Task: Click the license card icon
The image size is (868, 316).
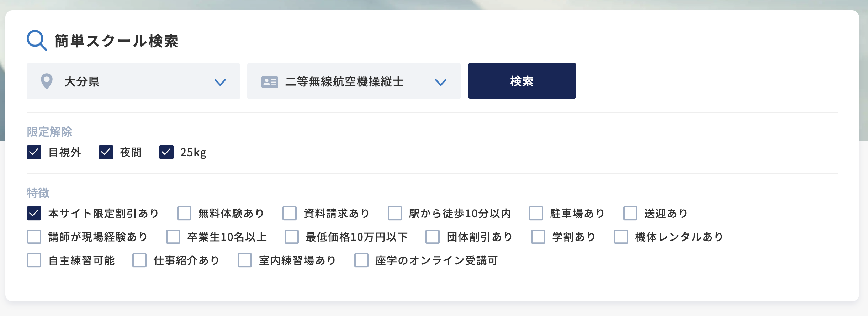Action: coord(270,81)
